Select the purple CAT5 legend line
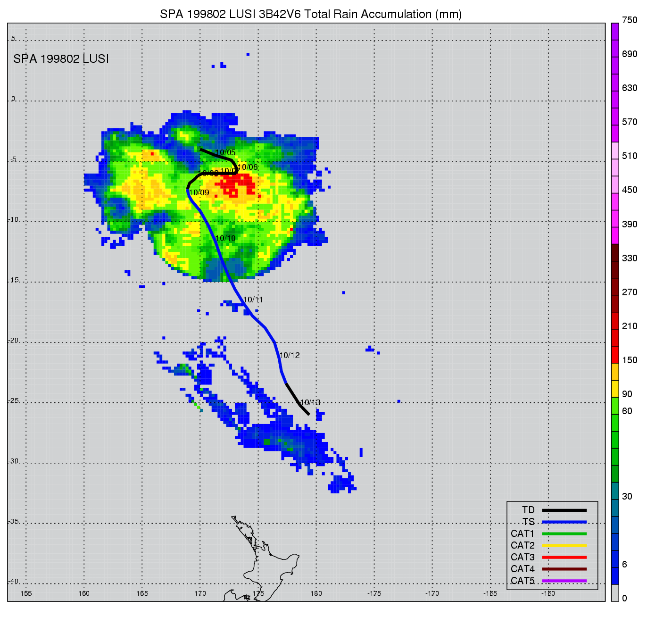 point(564,581)
